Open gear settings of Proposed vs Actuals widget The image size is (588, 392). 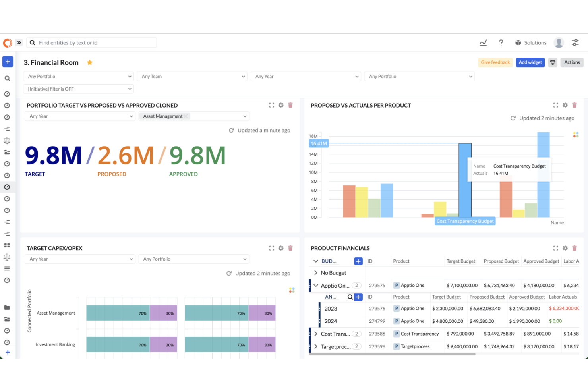(x=565, y=105)
